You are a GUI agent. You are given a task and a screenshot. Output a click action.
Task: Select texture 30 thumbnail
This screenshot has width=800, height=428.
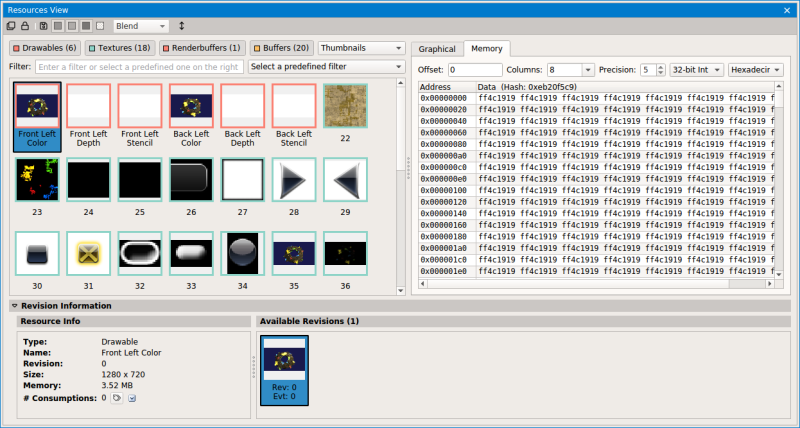(37, 261)
